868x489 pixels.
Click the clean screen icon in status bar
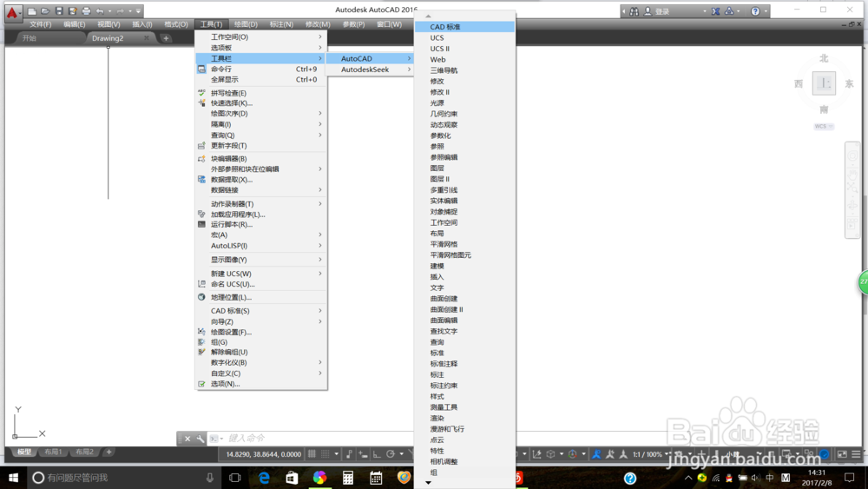[x=842, y=454]
